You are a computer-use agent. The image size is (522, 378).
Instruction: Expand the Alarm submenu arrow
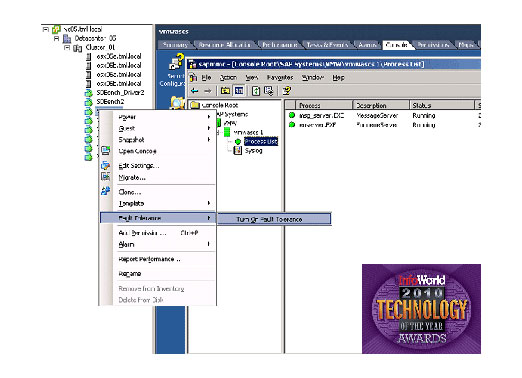pyautogui.click(x=209, y=244)
